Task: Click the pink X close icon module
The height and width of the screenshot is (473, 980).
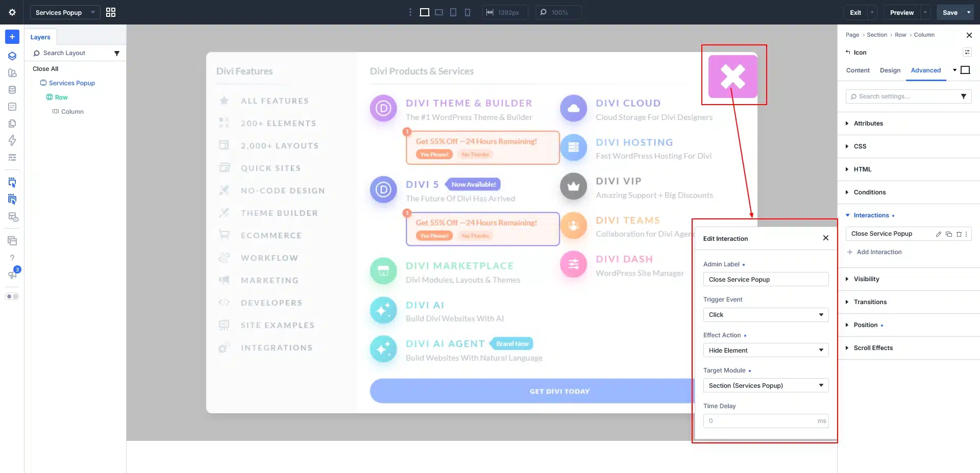Action: (733, 77)
